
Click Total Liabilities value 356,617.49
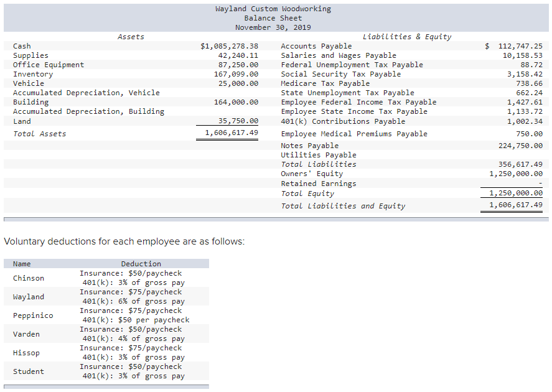[x=520, y=164]
